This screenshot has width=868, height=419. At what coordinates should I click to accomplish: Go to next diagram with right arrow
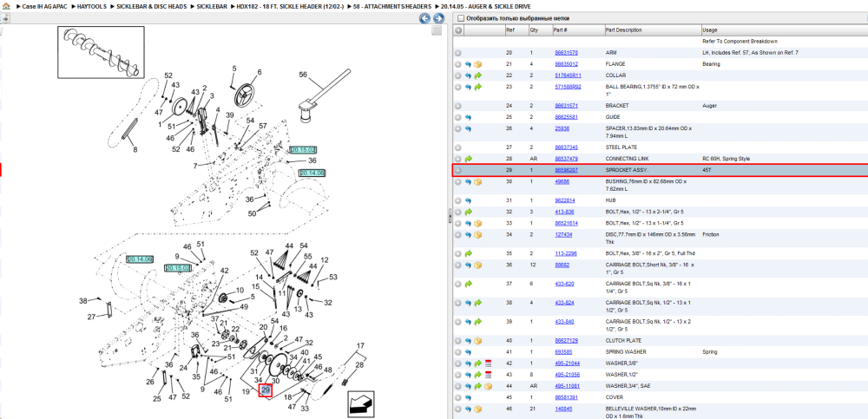pyautogui.click(x=438, y=18)
